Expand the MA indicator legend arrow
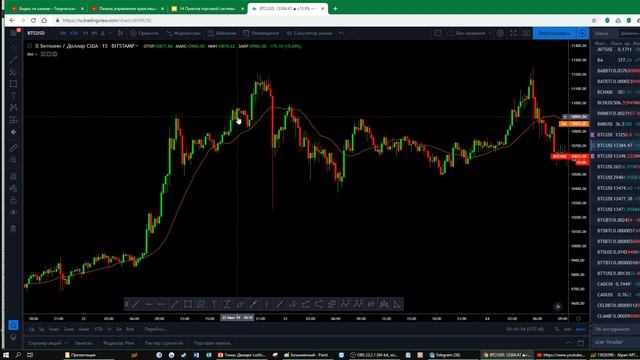This screenshot has width=640, height=360. 36,54
